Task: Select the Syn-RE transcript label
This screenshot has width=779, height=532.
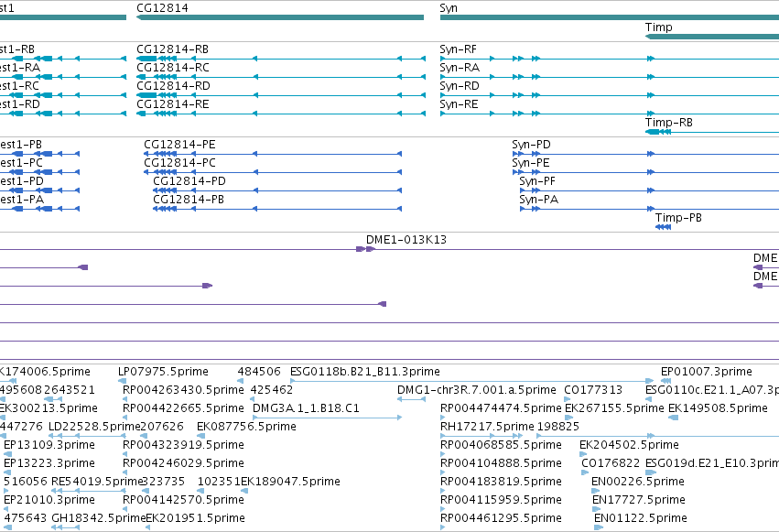Action: point(459,104)
